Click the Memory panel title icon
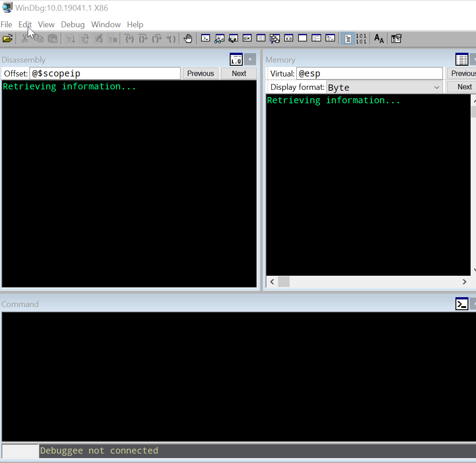This screenshot has width=476, height=463. coord(462,59)
